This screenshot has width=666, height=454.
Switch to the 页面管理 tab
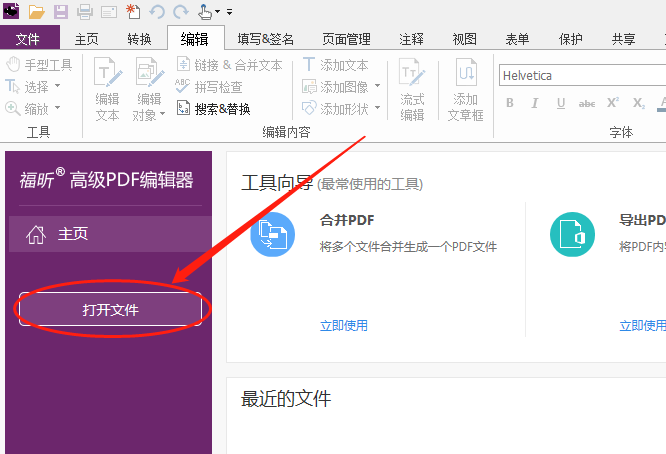(x=346, y=39)
